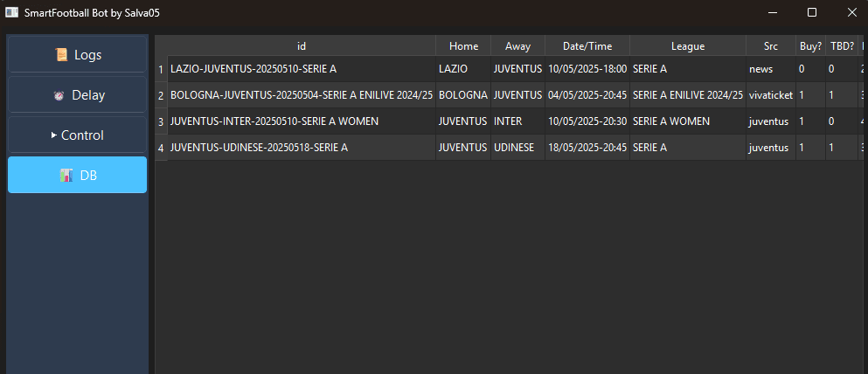The image size is (868, 374).
Task: Open the Control section
Action: 78,135
